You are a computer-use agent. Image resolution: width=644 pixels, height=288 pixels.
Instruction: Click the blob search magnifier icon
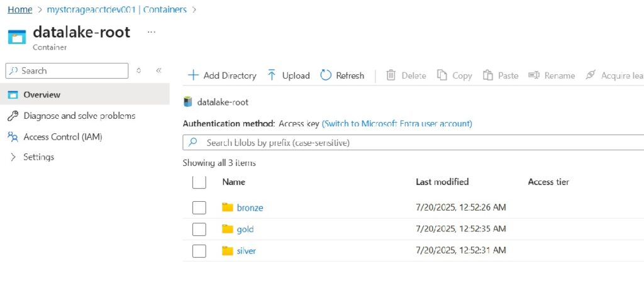pos(192,143)
